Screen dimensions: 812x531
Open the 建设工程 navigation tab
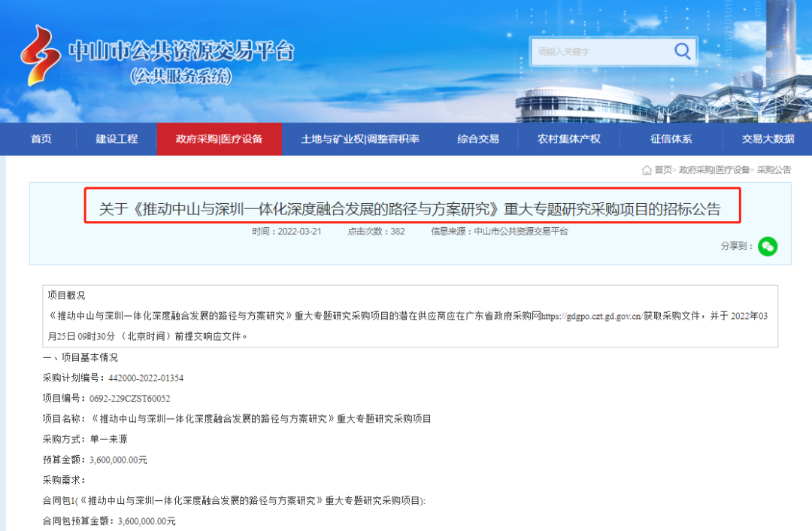(x=117, y=139)
